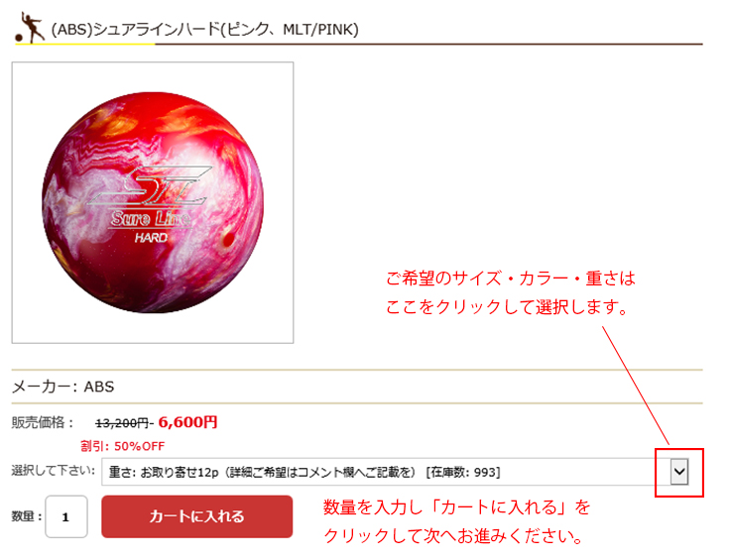Click the red note ここをクリックして選択します
The height and width of the screenshot is (560, 729).
507,306
